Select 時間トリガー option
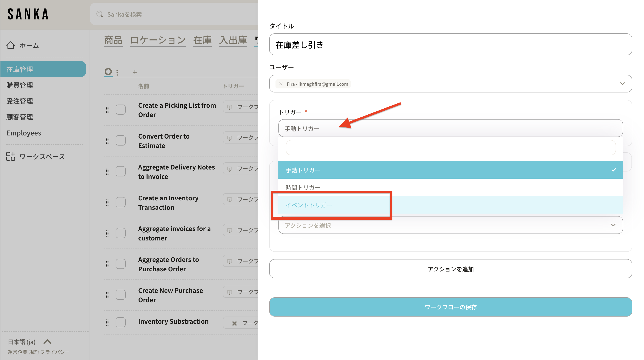The width and height of the screenshot is (644, 360). pyautogui.click(x=303, y=188)
